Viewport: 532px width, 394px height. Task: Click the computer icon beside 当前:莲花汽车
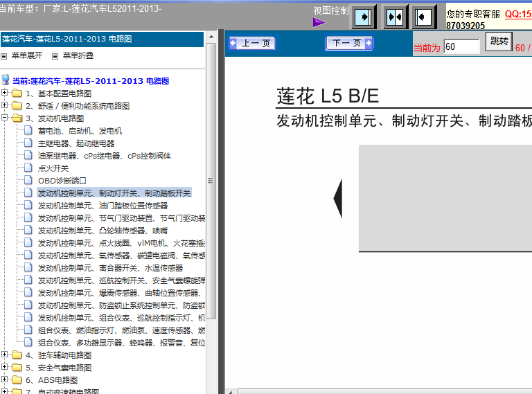point(5,80)
